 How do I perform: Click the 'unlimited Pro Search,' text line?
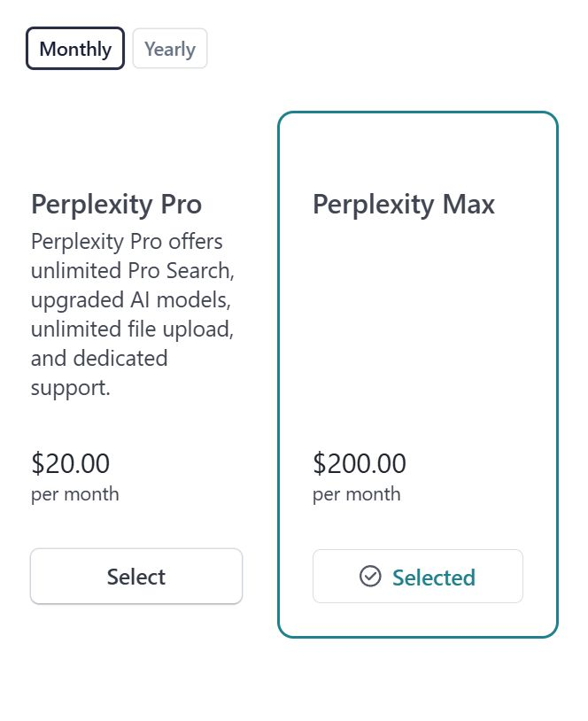[133, 271]
